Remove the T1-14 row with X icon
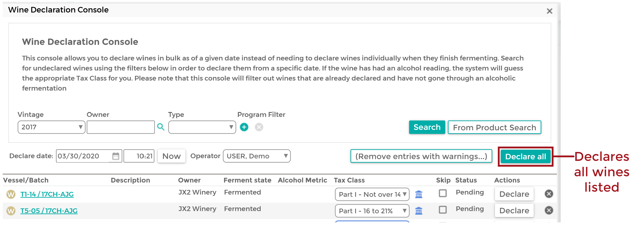Image resolution: width=644 pixels, height=226 pixels. [x=549, y=194]
